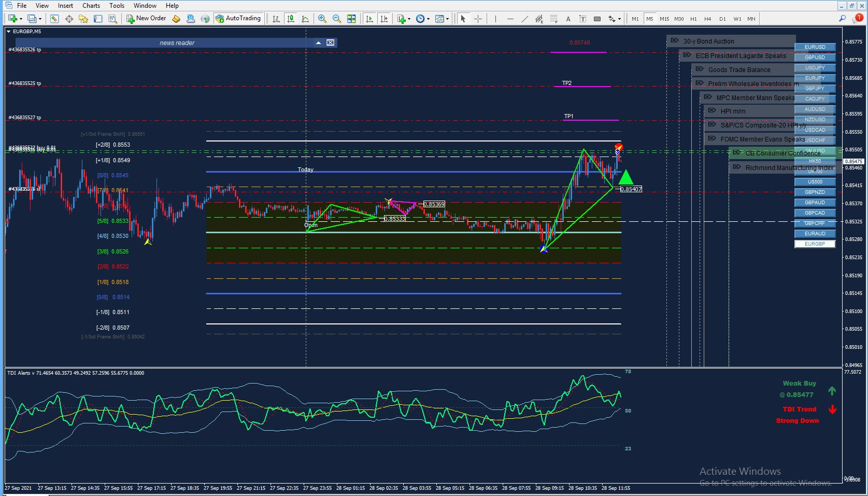
Task: Collapse the news reader panel arrow
Action: tap(318, 42)
